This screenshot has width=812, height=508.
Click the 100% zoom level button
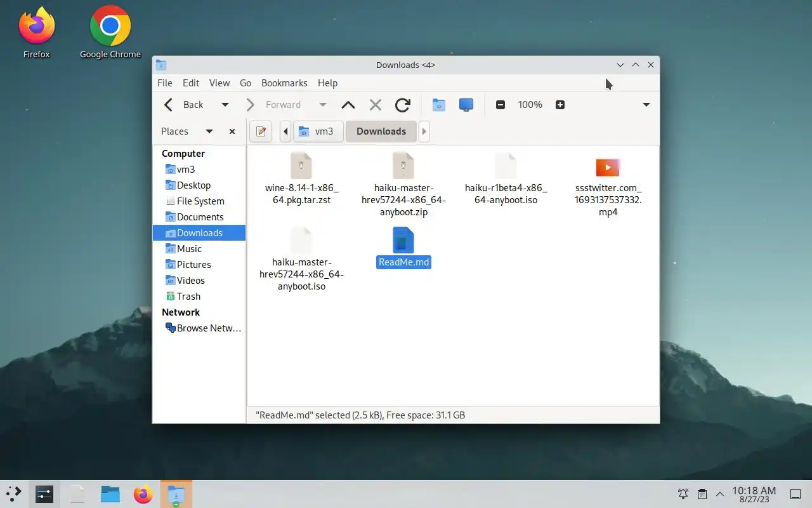click(530, 105)
